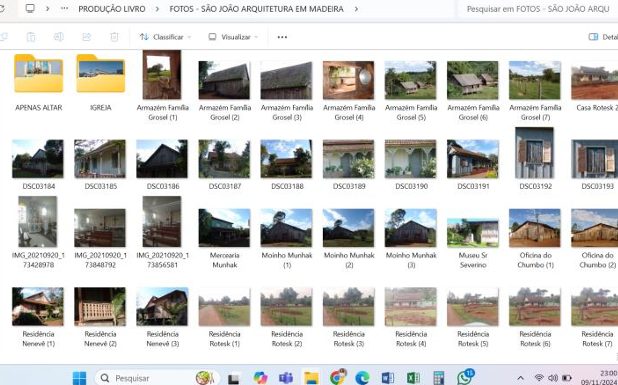
Task: Show hidden system tray icons
Action: (520, 378)
